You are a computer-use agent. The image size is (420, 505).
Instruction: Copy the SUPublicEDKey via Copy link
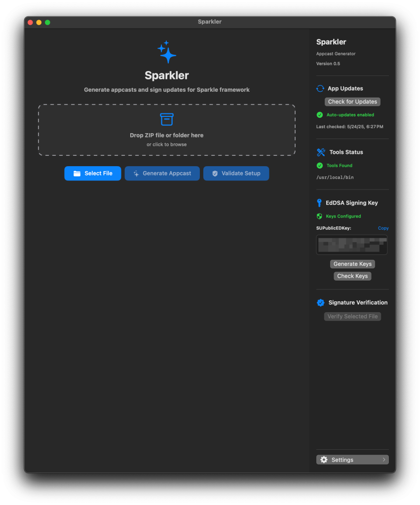tap(383, 228)
